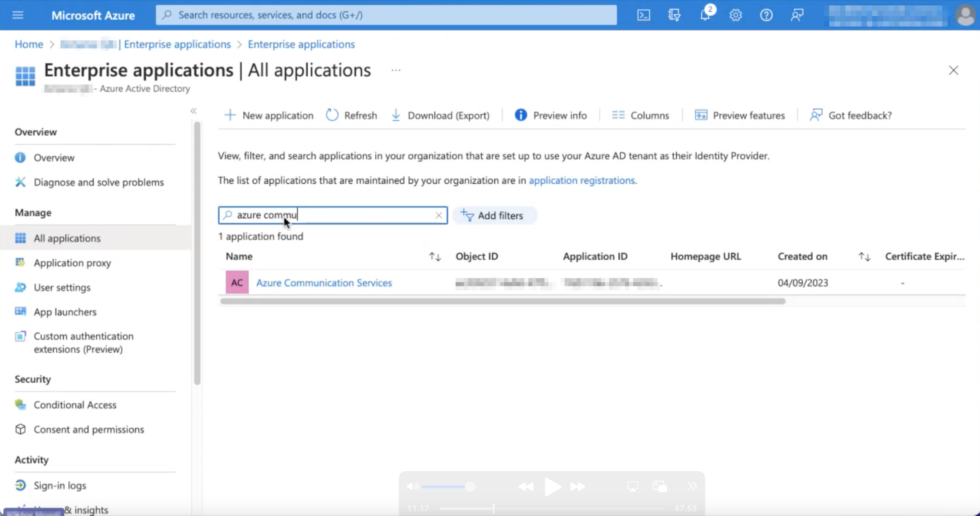Open the notifications bell
Viewport: 980px width, 516px height.
(705, 15)
